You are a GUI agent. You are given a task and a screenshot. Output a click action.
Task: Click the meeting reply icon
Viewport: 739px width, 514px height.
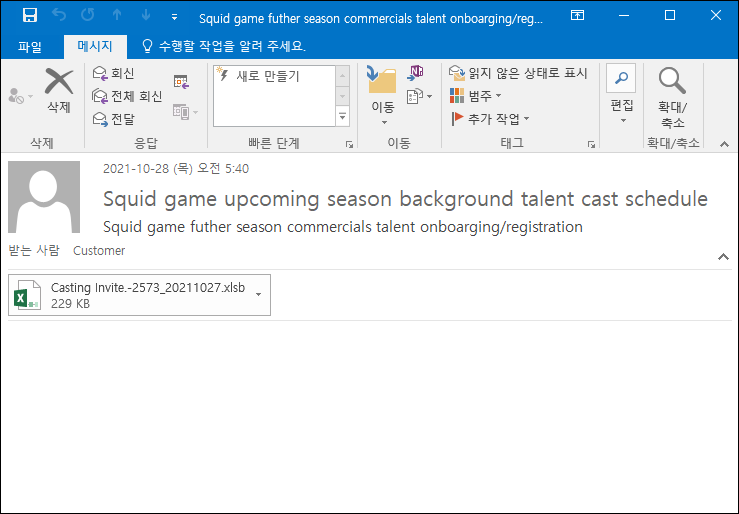coord(181,82)
